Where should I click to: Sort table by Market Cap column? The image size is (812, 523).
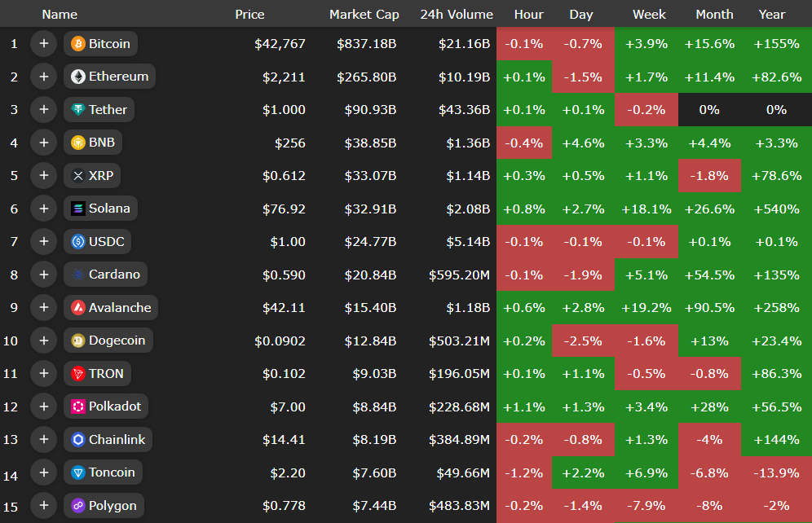click(364, 14)
